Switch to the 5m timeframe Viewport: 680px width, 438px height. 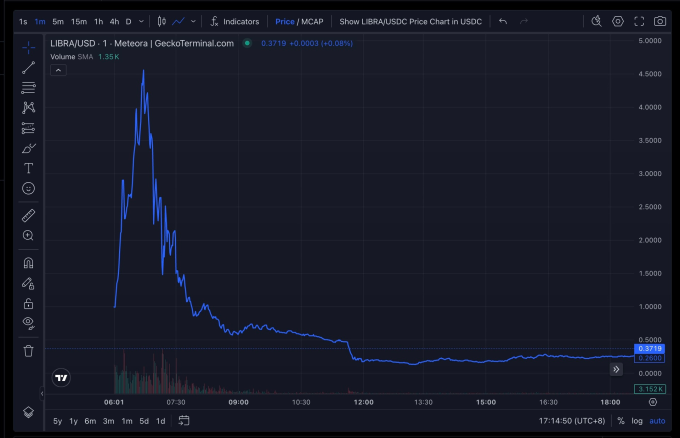[x=58, y=22]
